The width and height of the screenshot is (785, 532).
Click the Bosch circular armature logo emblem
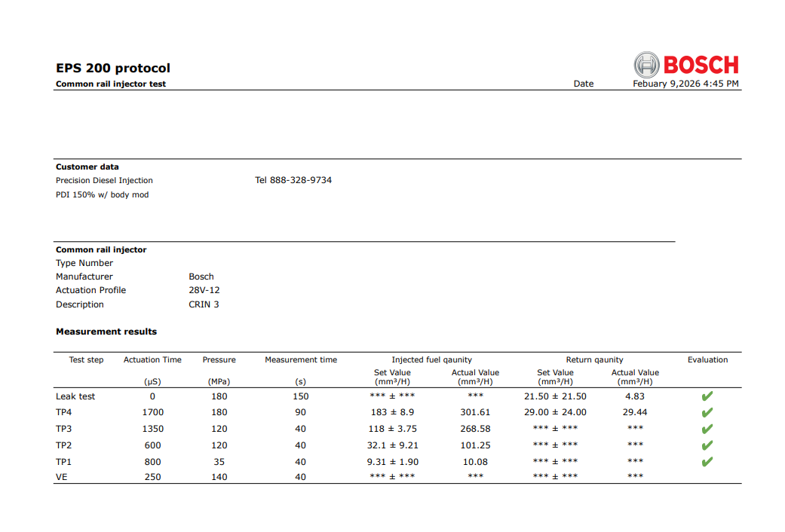point(646,65)
